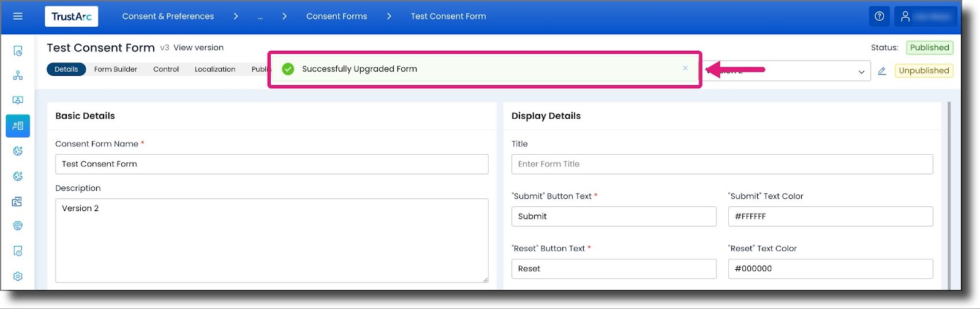Click the TrustArc logo
Viewport: 980px width, 309px height.
click(72, 17)
